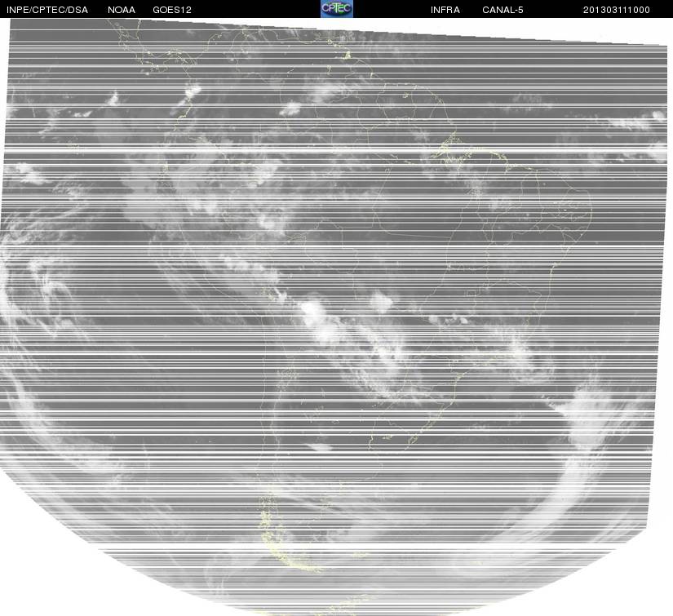This screenshot has height=616, width=673.
Task: Click the INPE/CPTEC/DSA header label
Action: [x=47, y=10]
